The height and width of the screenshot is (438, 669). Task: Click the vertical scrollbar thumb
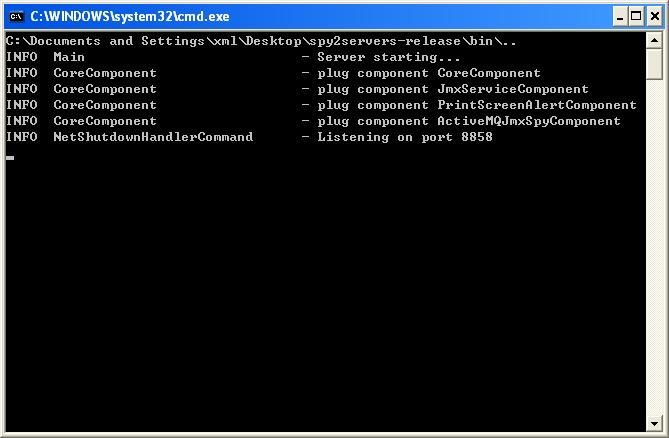click(654, 64)
